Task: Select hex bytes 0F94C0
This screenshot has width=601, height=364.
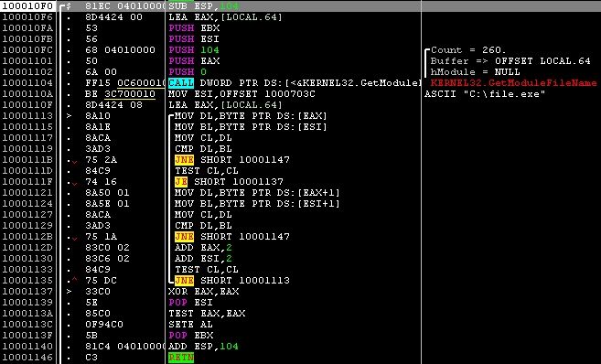Action: click(x=104, y=325)
